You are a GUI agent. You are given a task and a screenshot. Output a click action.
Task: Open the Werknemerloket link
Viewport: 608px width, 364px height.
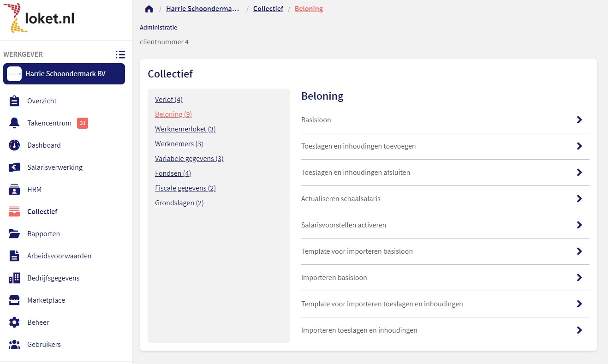185,129
